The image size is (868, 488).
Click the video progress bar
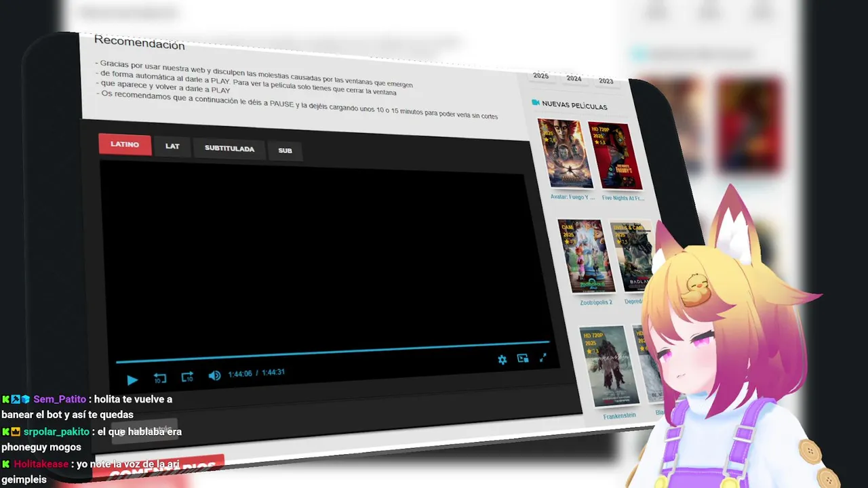(x=332, y=352)
